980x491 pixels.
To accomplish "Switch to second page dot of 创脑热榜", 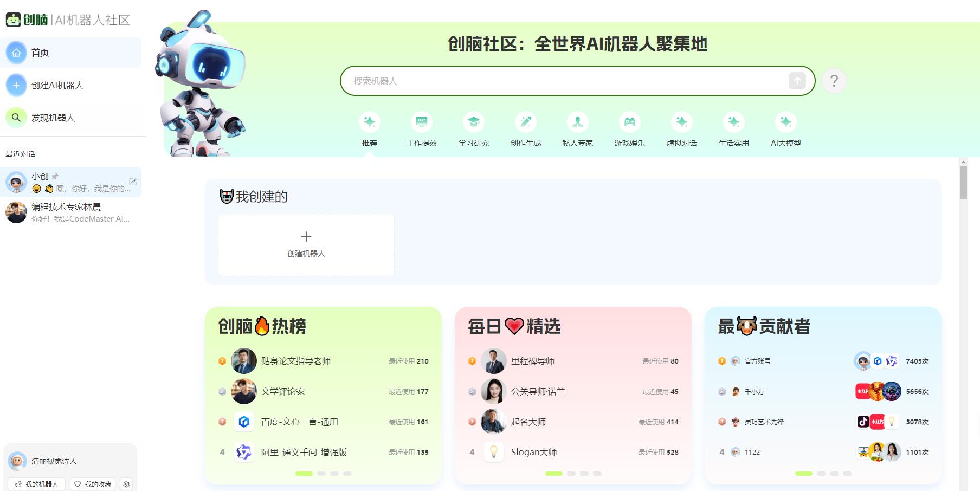I will tap(321, 474).
